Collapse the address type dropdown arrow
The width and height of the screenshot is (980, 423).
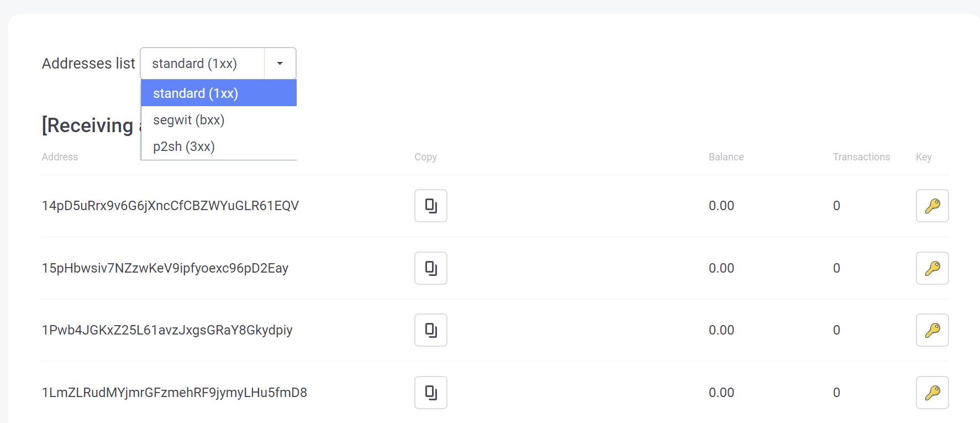point(280,64)
